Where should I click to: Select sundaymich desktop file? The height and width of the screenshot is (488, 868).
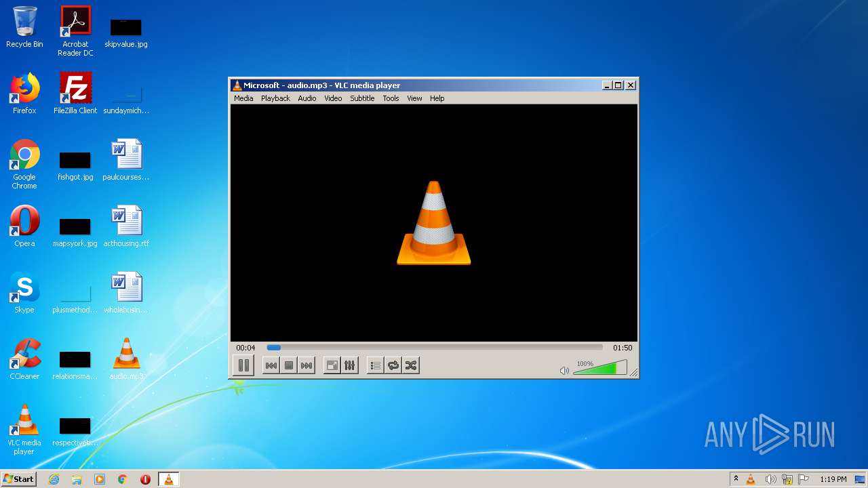(x=126, y=99)
